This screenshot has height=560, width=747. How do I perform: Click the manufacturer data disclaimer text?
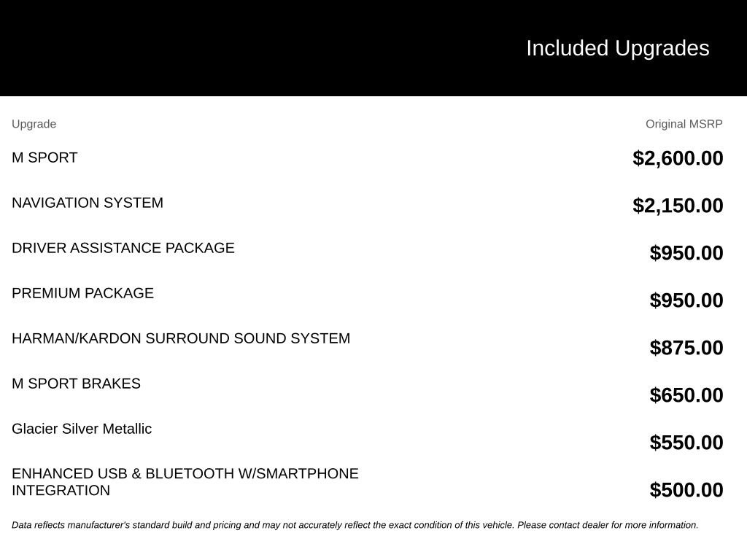355,525
